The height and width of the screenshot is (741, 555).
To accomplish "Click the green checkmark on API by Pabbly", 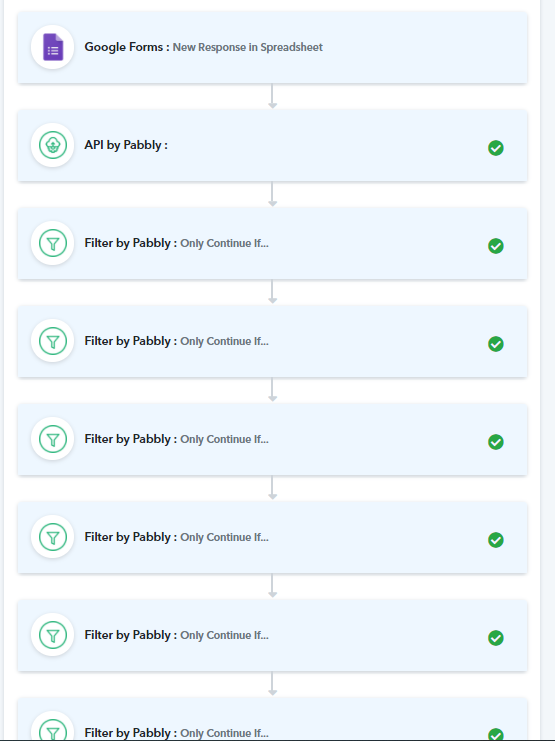I will tap(495, 148).
